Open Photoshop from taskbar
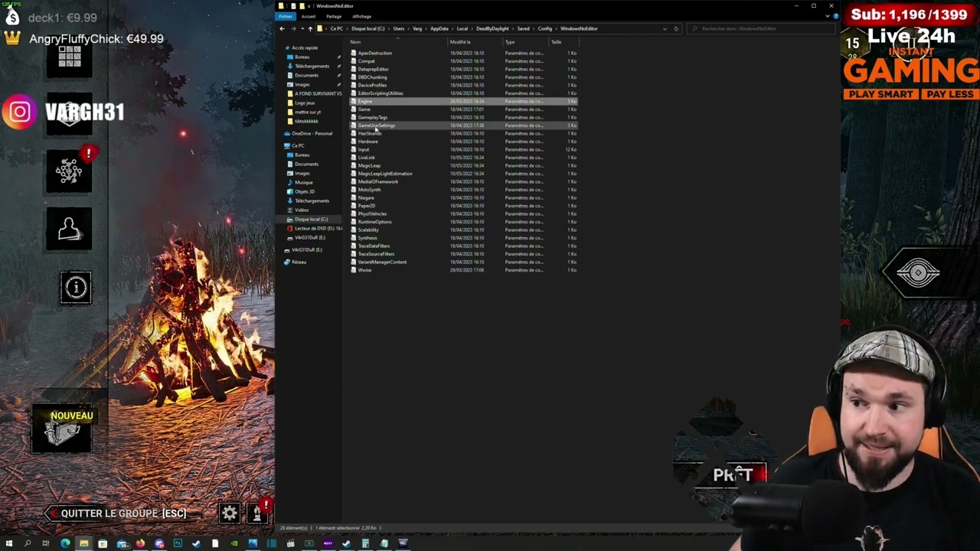Image resolution: width=980 pixels, height=551 pixels. pyautogui.click(x=178, y=543)
